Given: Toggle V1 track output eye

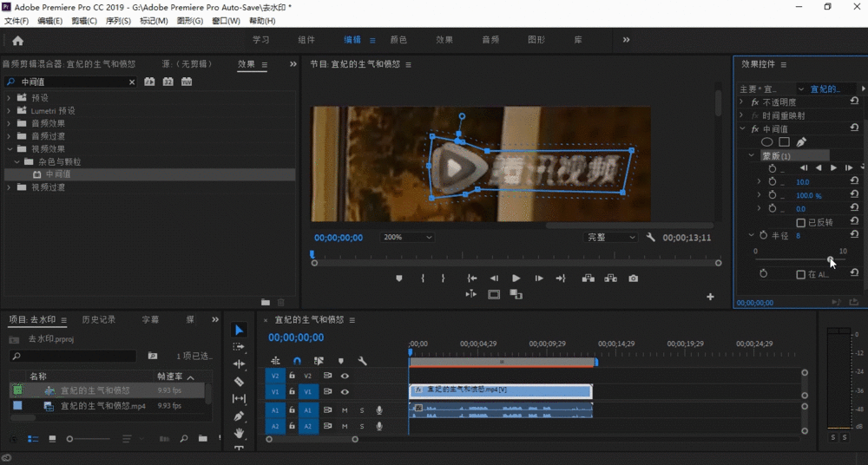Looking at the screenshot, I should click(345, 391).
